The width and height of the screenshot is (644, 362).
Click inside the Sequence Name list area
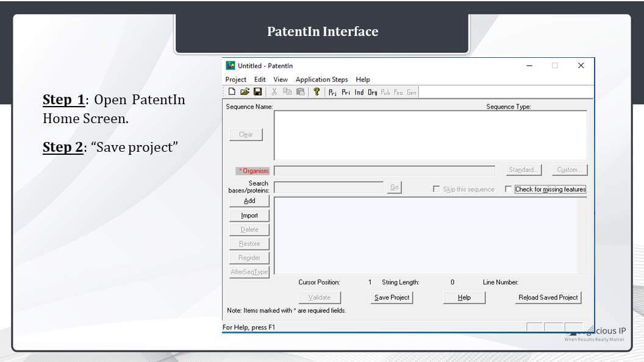coord(431,135)
